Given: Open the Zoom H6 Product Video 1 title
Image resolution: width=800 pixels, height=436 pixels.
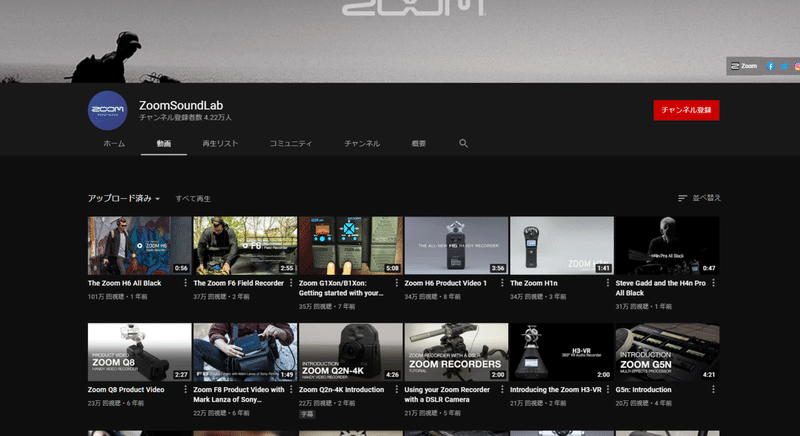Looking at the screenshot, I should point(445,283).
